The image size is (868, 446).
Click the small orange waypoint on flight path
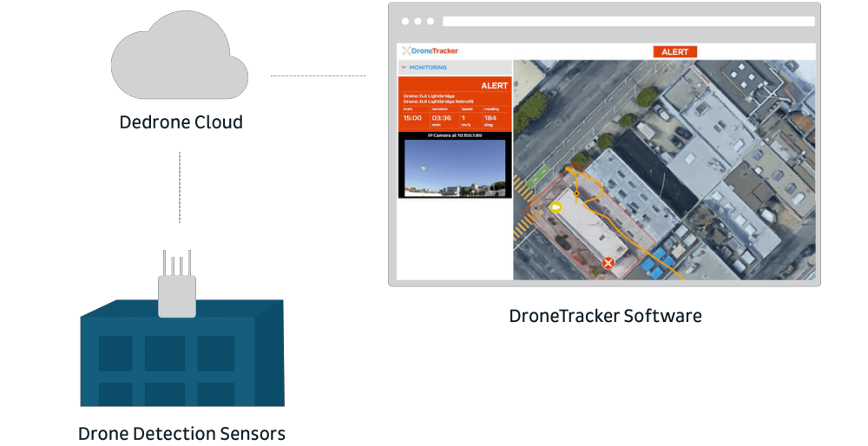tap(577, 193)
